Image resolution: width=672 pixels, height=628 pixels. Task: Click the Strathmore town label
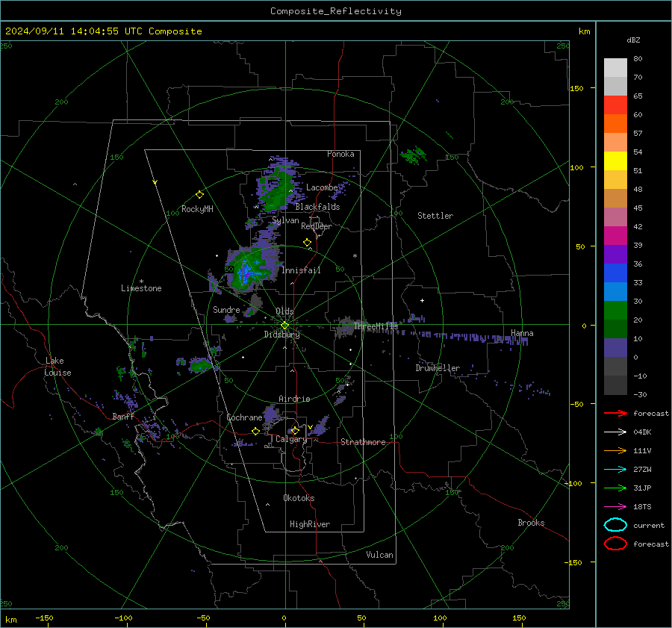[363, 442]
